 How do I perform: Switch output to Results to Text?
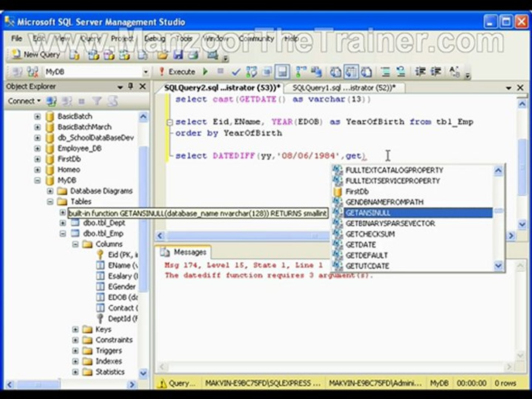(x=335, y=72)
